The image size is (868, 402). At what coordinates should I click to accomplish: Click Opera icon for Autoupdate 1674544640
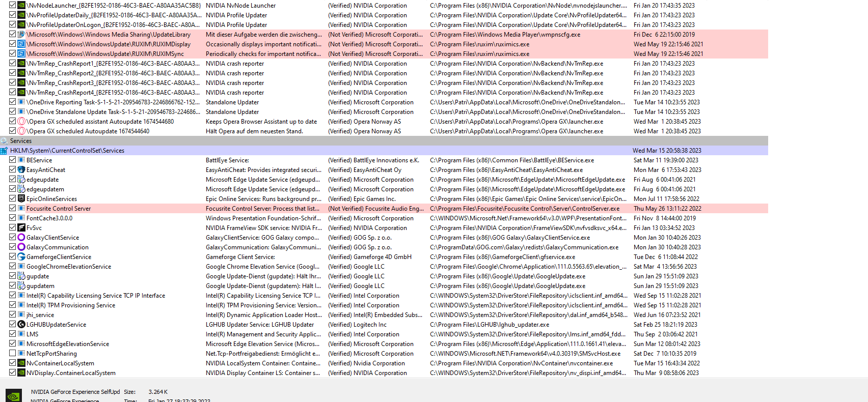(21, 131)
